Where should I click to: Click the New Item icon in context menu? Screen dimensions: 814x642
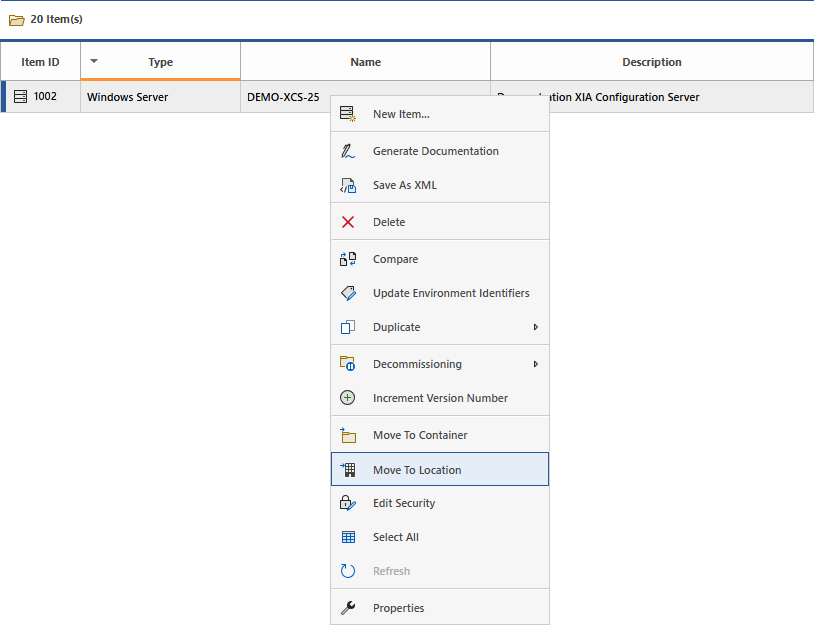348,114
